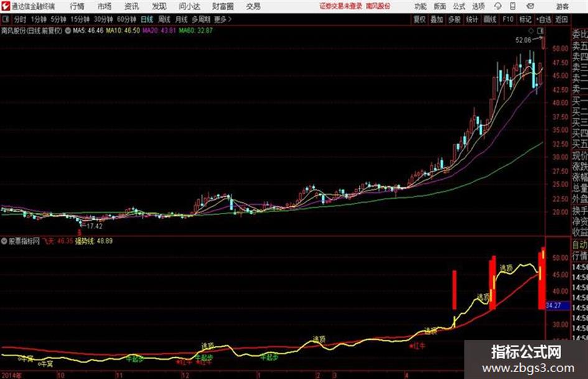Click the month 10 marker on time axis
Viewport: 588px width, 379px height.
click(61, 375)
